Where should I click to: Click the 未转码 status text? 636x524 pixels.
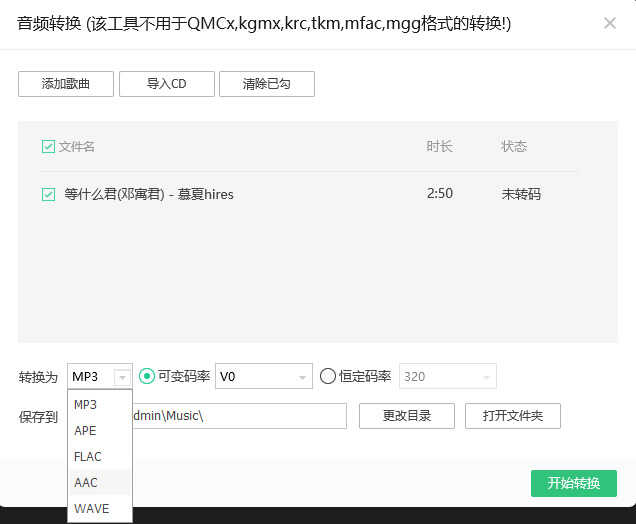pos(521,194)
